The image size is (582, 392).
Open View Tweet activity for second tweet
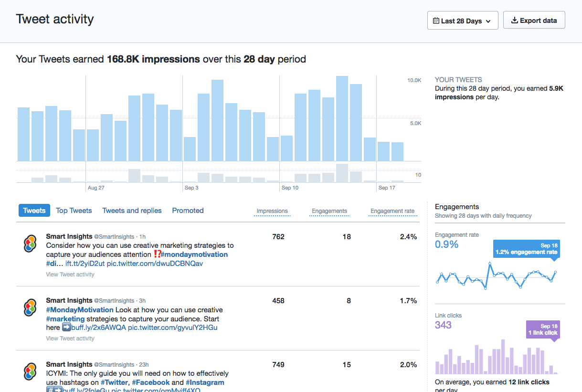pos(70,339)
